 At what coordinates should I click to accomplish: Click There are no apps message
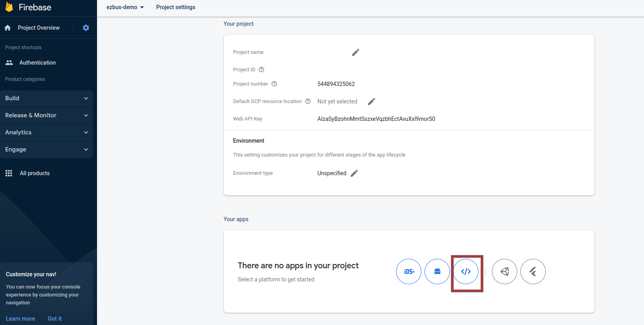pyautogui.click(x=298, y=266)
